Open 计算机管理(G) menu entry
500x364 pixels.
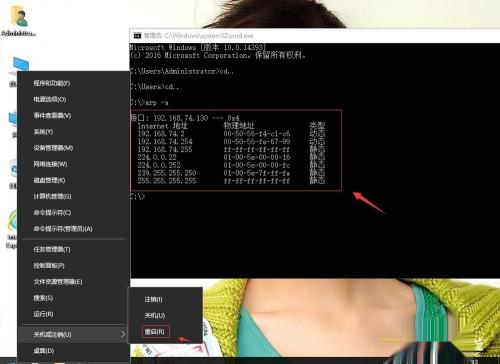(52, 196)
